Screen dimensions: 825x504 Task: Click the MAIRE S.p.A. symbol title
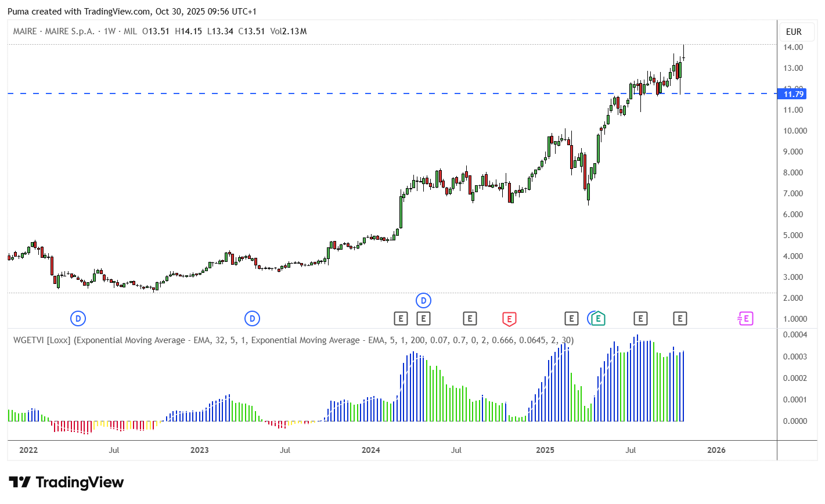coord(70,31)
